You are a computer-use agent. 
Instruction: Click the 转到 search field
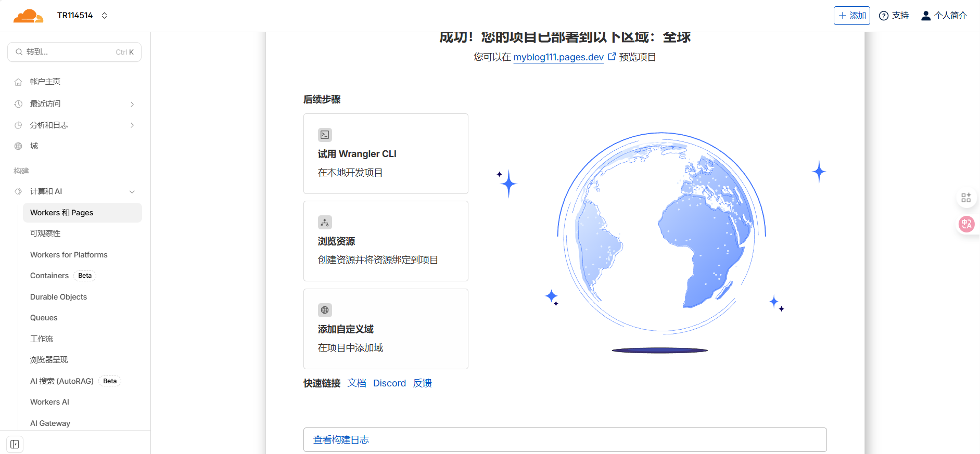[x=74, y=52]
